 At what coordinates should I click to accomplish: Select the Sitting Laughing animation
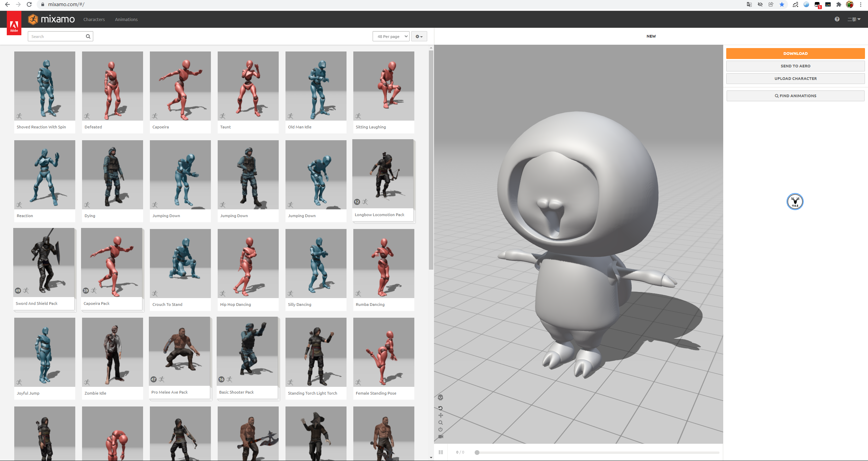click(384, 92)
